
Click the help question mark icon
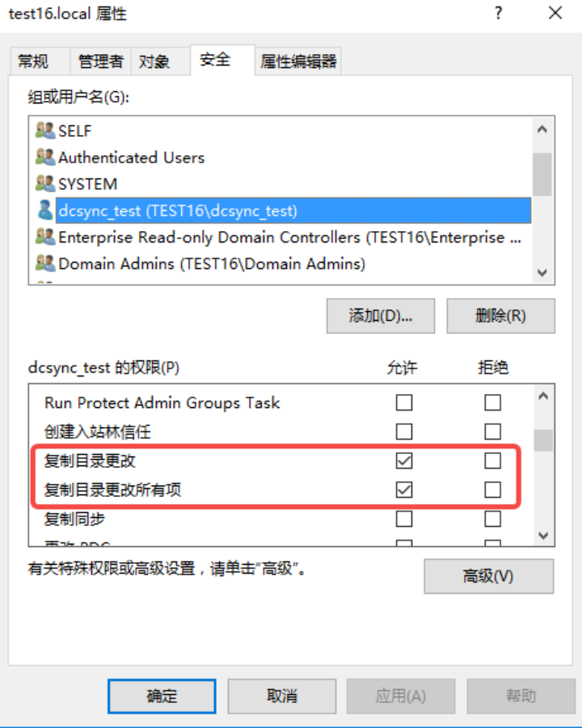pyautogui.click(x=499, y=13)
